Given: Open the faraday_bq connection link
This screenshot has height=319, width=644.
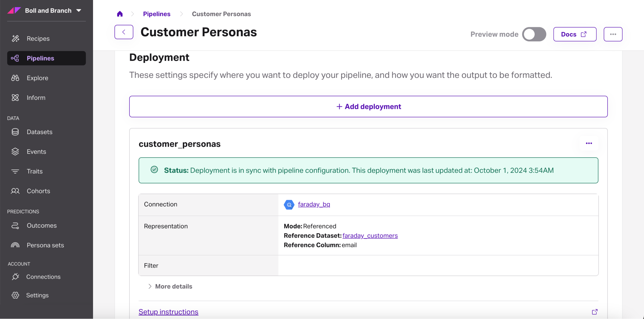Looking at the screenshot, I should 314,204.
